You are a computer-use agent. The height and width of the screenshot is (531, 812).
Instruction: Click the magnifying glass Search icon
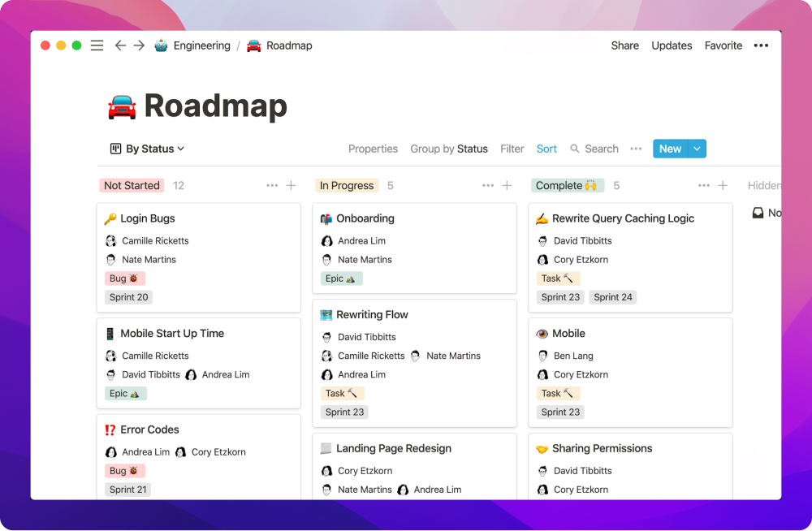tap(574, 149)
